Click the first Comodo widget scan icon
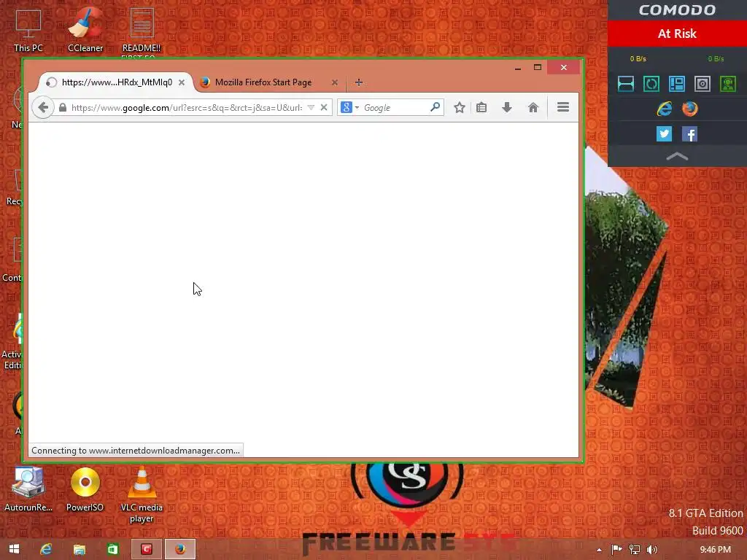This screenshot has width=747, height=560. click(x=625, y=84)
